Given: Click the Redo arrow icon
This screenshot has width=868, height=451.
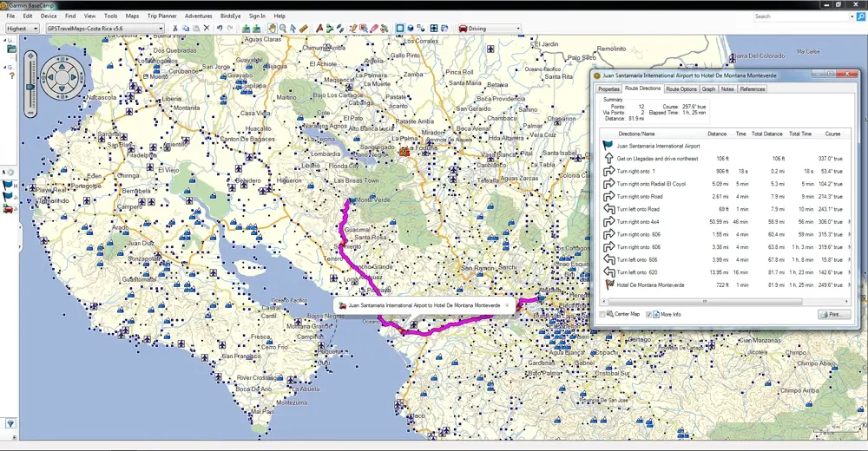Looking at the screenshot, I should coord(230,29).
